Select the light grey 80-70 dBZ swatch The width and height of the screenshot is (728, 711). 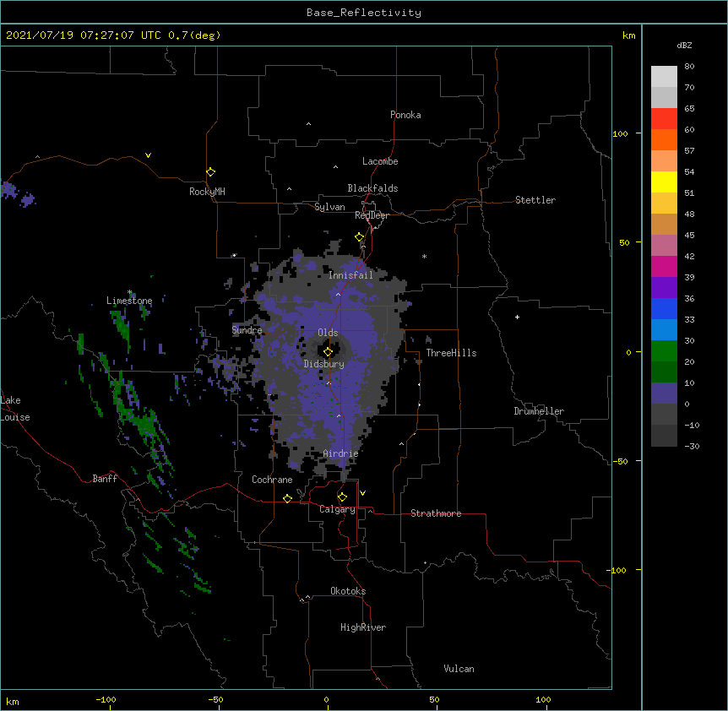(x=664, y=77)
